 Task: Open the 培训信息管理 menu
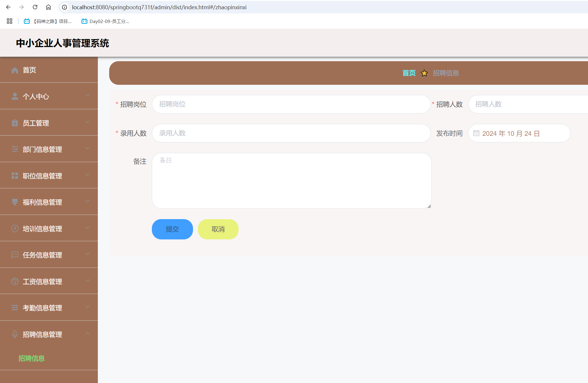point(49,228)
